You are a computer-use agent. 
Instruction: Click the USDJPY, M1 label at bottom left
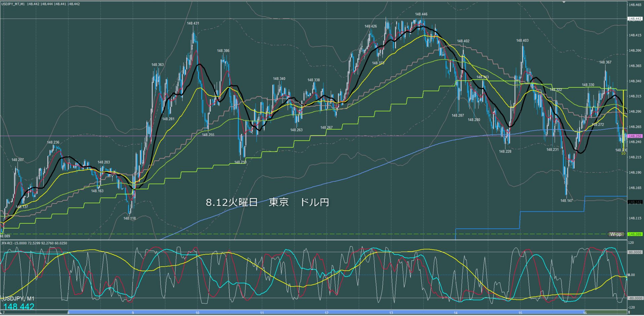[18, 299]
